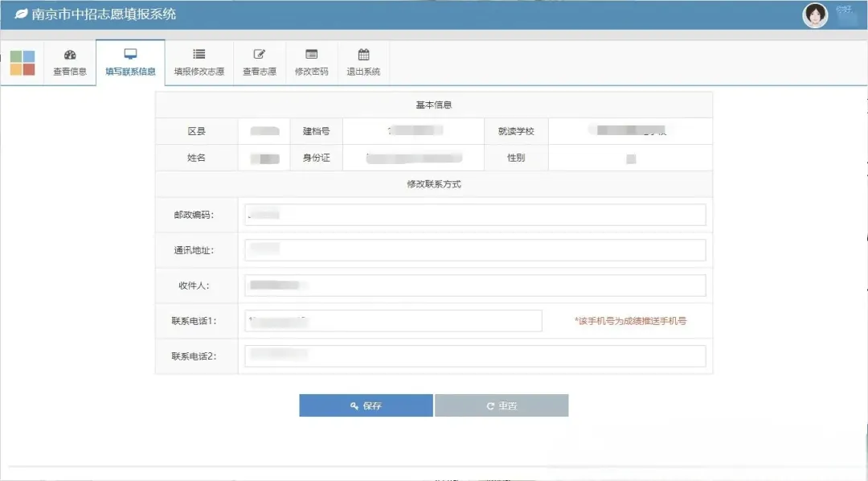This screenshot has width=868, height=481.
Task: Click the 收件人 input field
Action: (475, 286)
